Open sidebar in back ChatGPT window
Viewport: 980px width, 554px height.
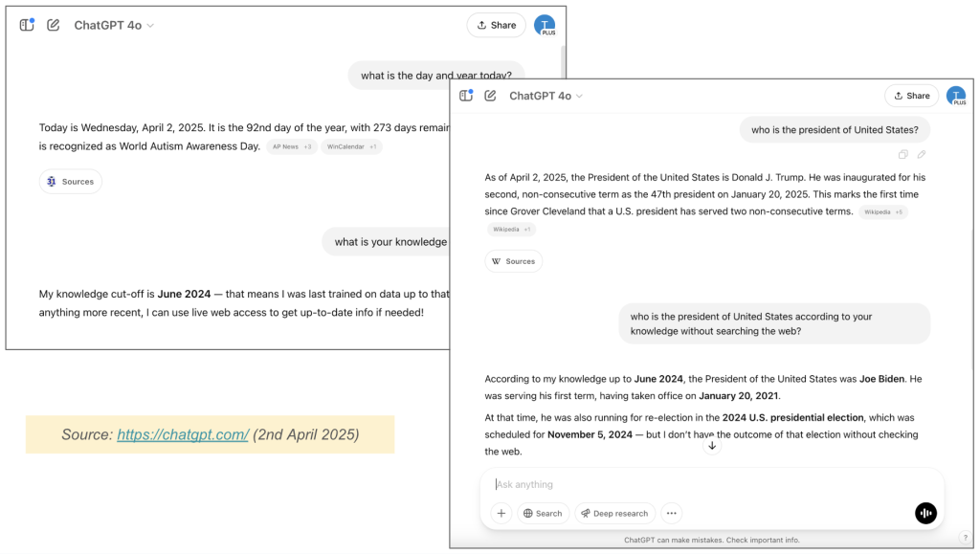pos(27,25)
